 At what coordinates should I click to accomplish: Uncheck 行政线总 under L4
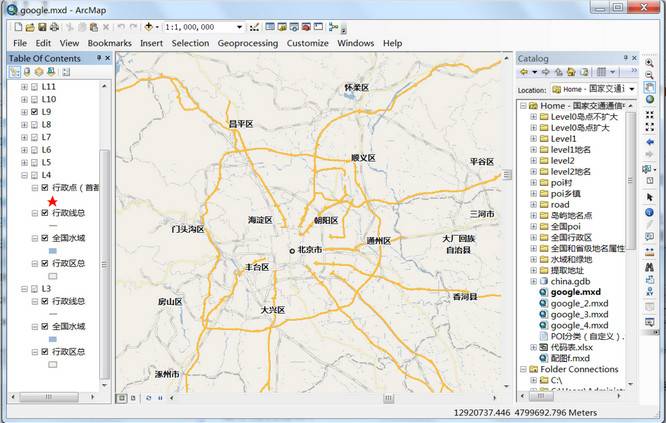pyautogui.click(x=45, y=213)
